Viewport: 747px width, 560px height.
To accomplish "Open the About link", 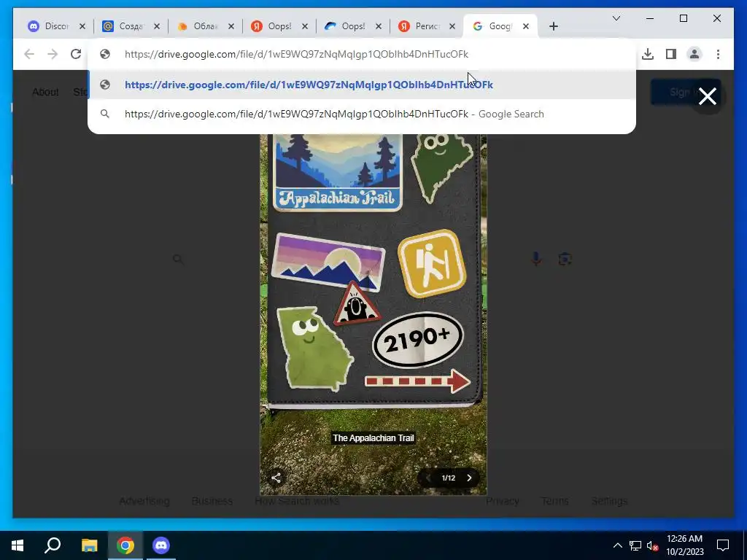I will [45, 92].
